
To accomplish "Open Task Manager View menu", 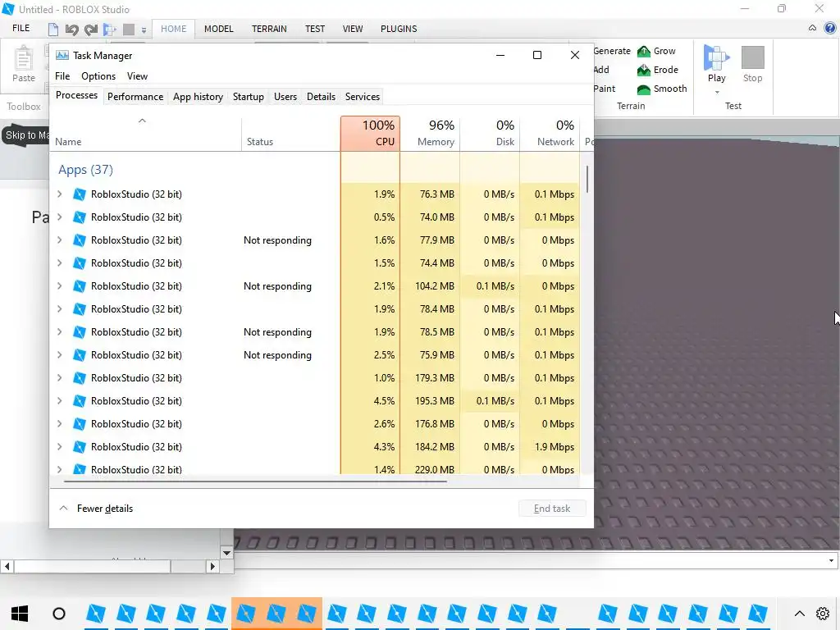I will [x=137, y=76].
